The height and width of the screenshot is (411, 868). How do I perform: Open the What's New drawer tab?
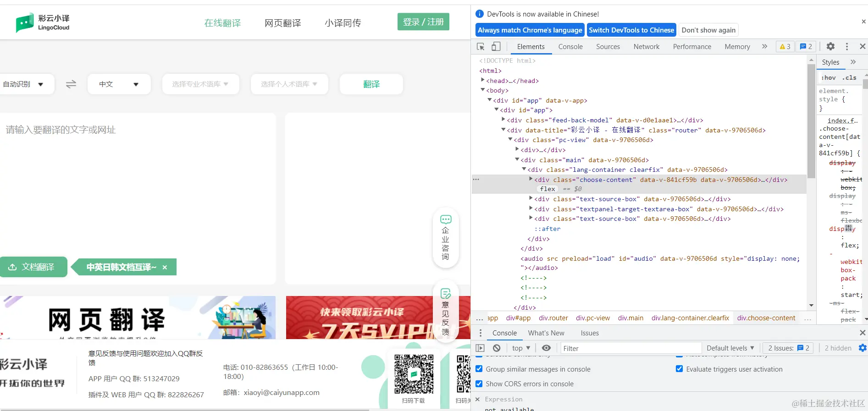pyautogui.click(x=546, y=333)
